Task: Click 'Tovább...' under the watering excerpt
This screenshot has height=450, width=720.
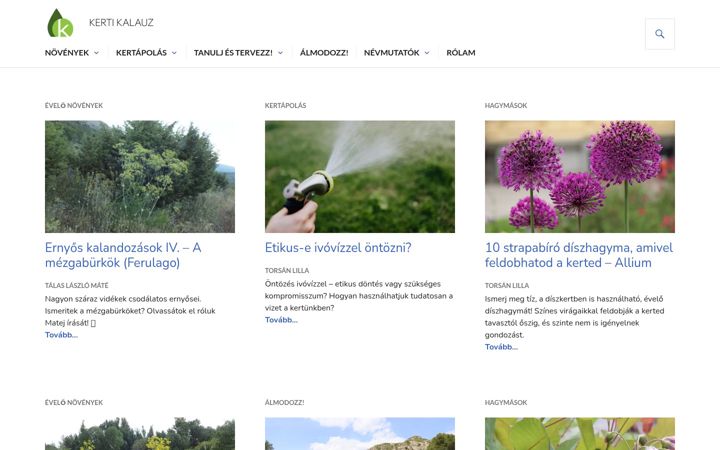Action: pyautogui.click(x=281, y=320)
